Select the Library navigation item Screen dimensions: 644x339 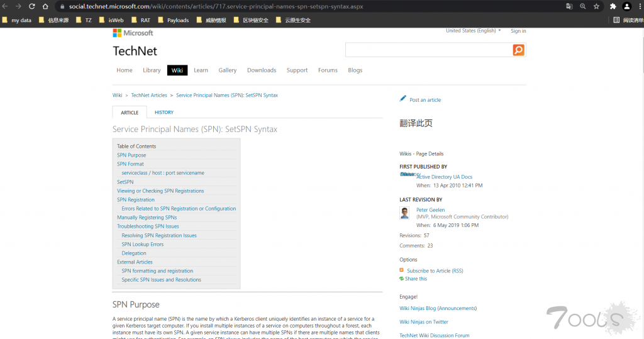coord(152,70)
